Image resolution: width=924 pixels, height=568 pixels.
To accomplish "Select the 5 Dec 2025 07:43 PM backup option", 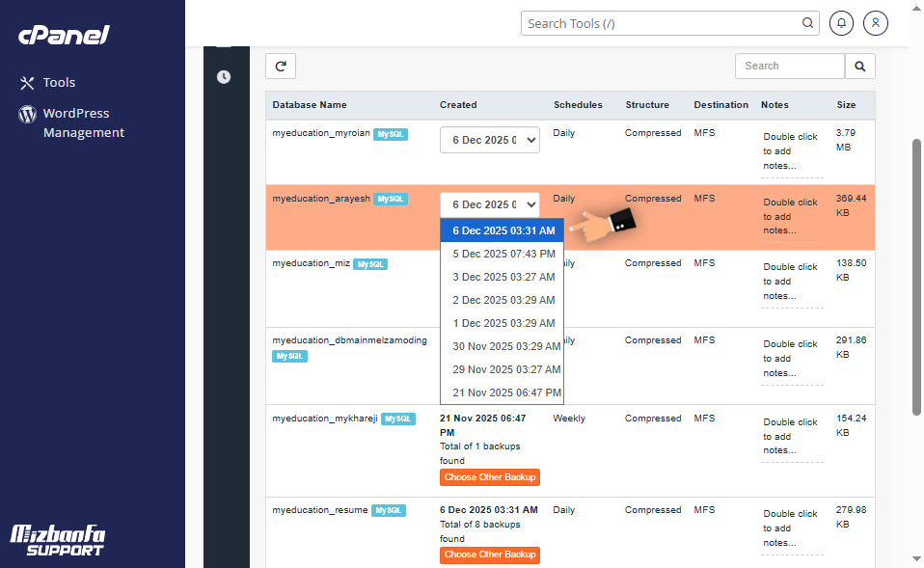I will [x=503, y=254].
